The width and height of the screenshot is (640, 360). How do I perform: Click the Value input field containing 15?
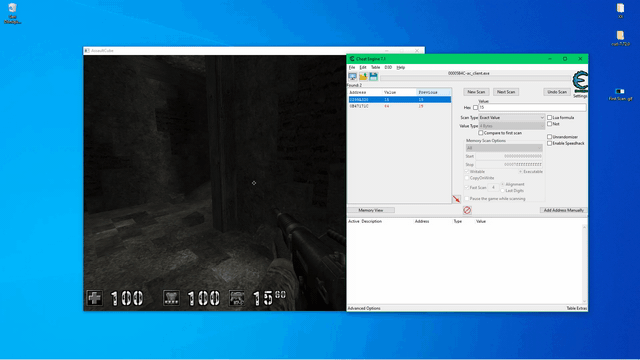click(532, 107)
